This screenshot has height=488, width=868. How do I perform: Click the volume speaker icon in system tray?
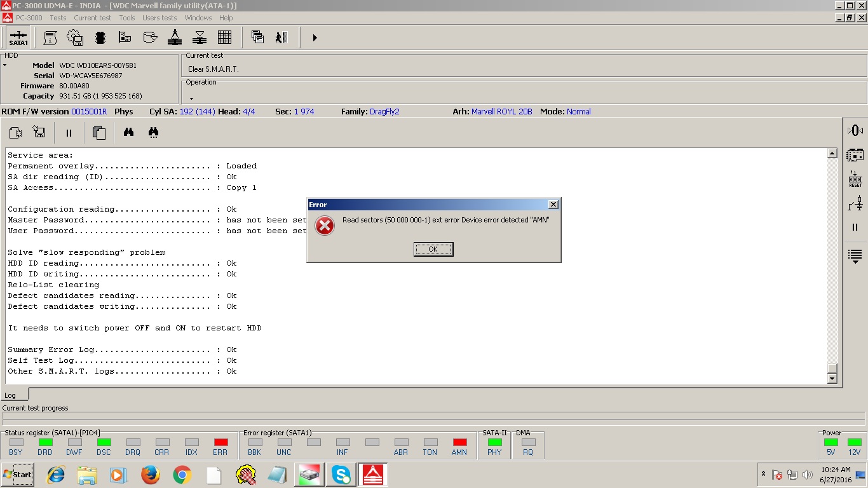(x=808, y=475)
